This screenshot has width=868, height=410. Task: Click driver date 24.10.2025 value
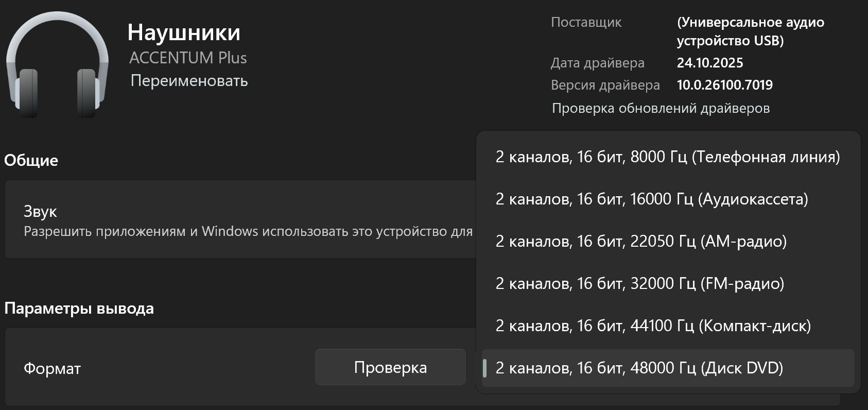(709, 63)
